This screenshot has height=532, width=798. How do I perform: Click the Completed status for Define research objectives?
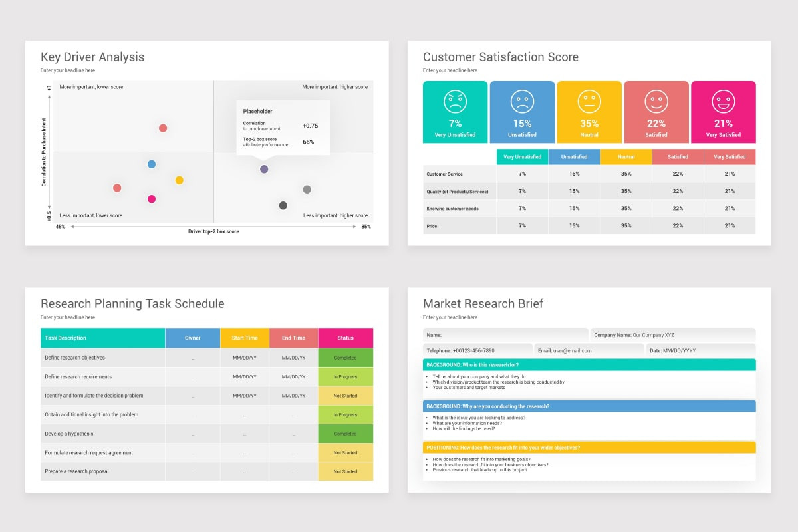point(346,358)
